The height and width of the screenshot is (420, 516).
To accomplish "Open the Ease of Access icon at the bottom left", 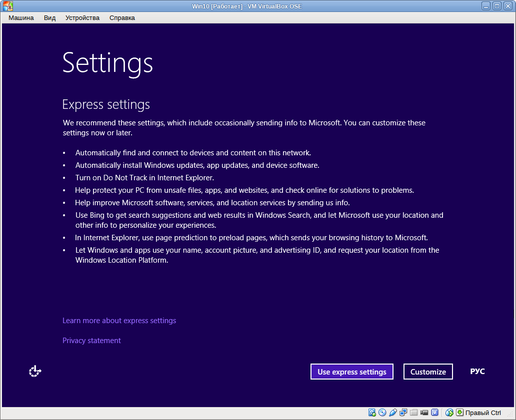I will [35, 372].
